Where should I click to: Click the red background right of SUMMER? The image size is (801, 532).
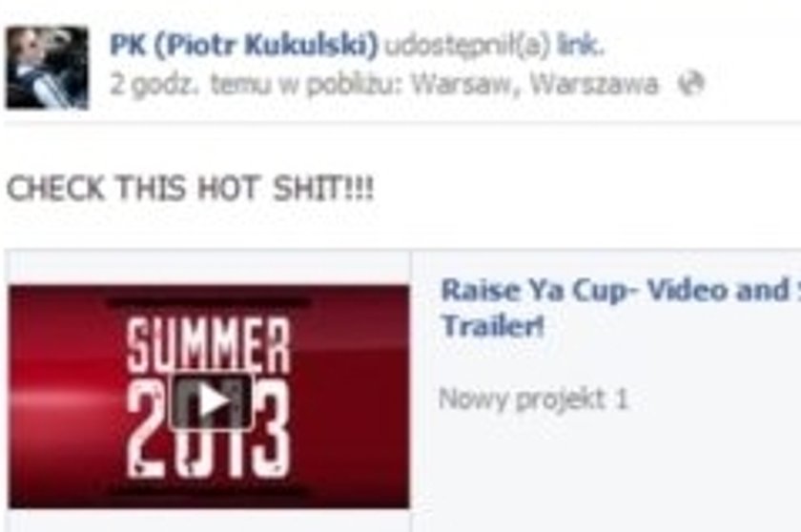click(353, 346)
